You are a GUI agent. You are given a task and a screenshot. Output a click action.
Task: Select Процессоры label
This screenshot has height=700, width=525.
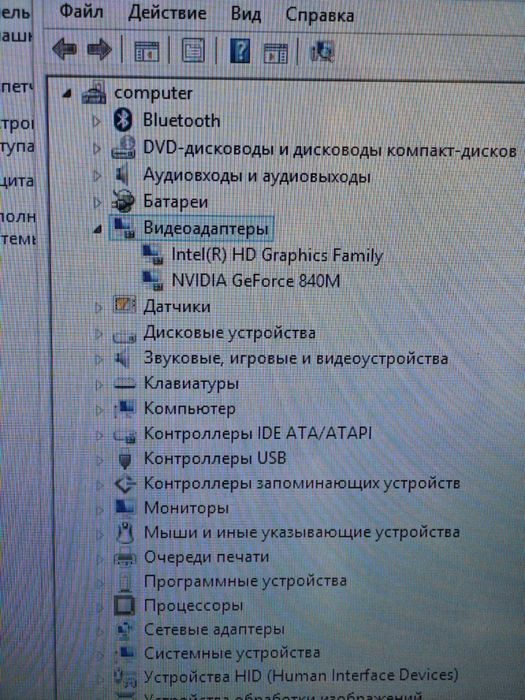tap(193, 605)
